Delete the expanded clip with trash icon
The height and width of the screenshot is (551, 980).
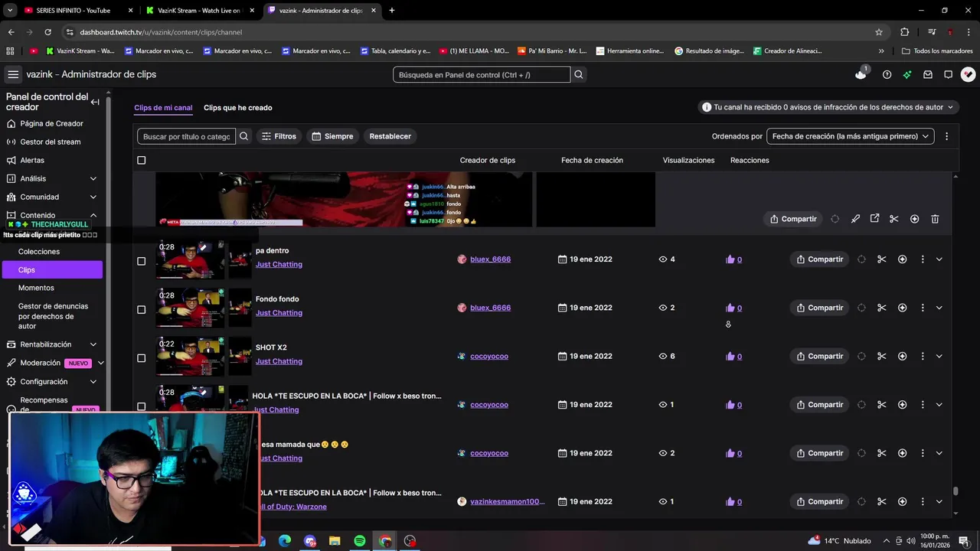point(935,219)
